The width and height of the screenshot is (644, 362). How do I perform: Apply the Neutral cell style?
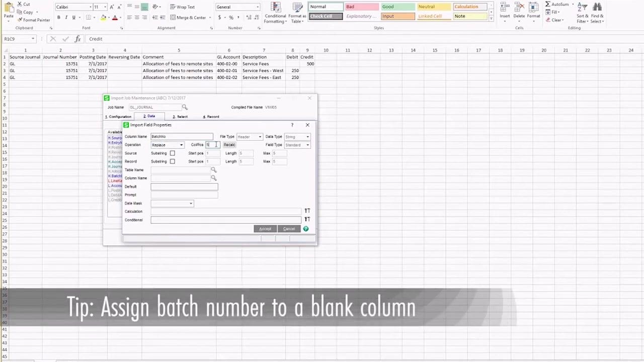pos(434,7)
